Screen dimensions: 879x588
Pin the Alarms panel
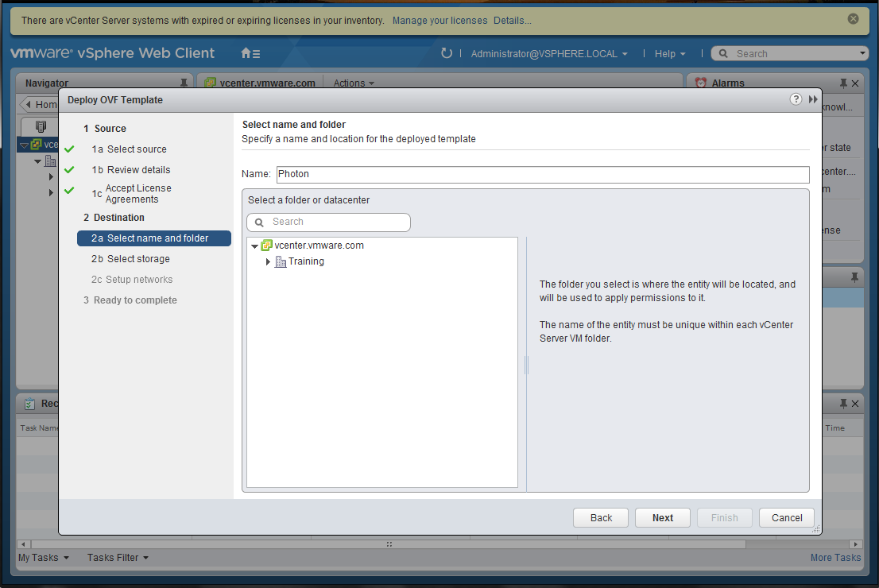click(843, 83)
